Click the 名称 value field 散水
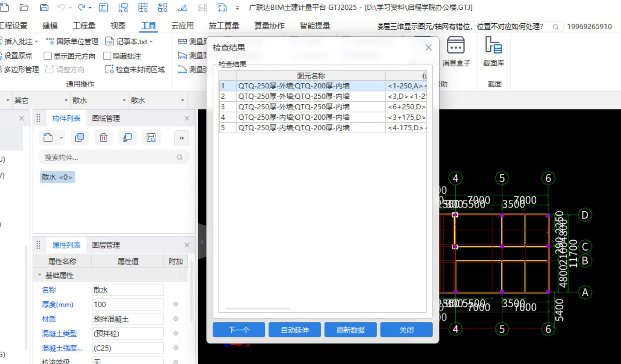 pos(128,290)
